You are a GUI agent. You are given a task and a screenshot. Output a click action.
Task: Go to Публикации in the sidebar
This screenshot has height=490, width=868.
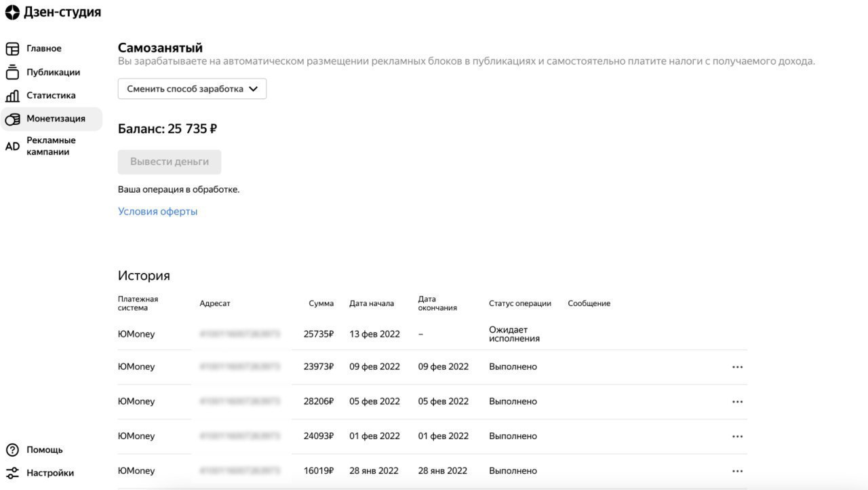53,72
